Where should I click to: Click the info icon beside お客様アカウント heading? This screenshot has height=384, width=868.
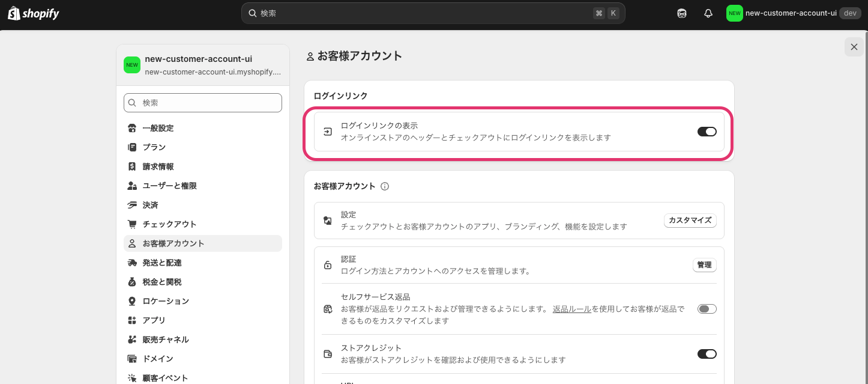point(385,186)
